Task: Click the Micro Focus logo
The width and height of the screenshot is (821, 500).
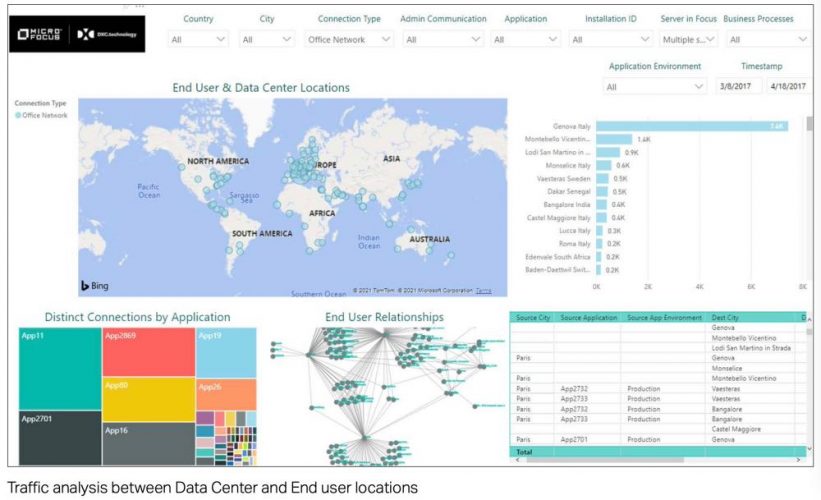Action: (x=39, y=35)
